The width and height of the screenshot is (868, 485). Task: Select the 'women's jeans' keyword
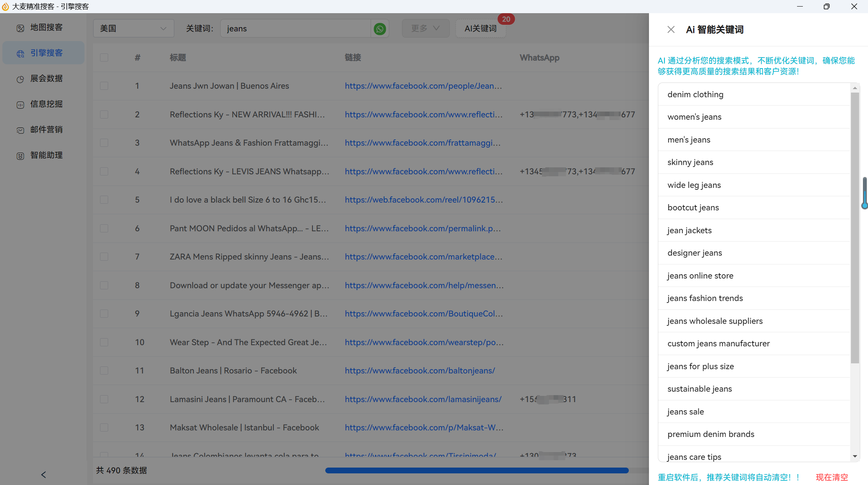pyautogui.click(x=754, y=117)
